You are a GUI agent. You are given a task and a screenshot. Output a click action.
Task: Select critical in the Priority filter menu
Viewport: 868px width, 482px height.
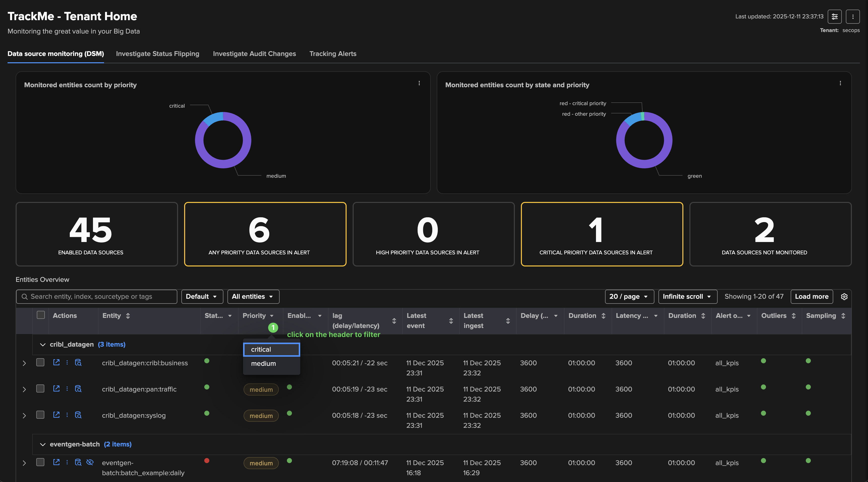pos(271,349)
